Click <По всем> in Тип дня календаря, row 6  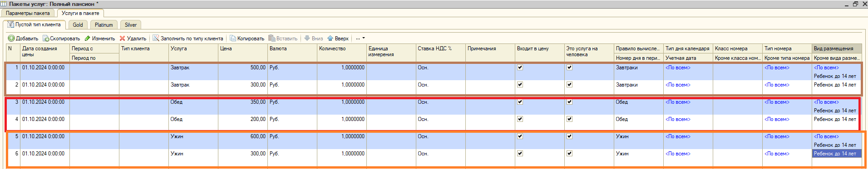coord(678,154)
